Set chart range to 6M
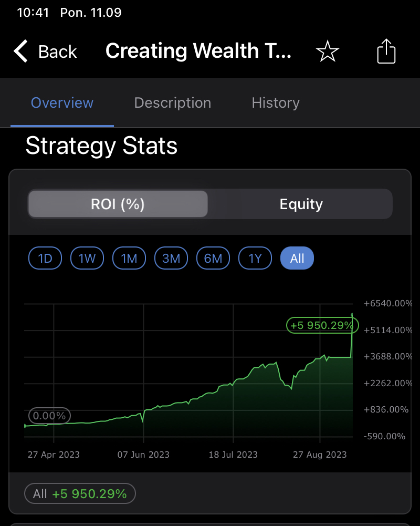The width and height of the screenshot is (420, 526). click(213, 258)
